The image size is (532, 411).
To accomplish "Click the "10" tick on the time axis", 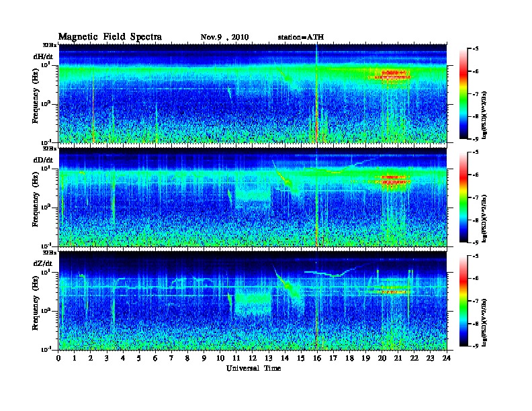I will pyautogui.click(x=220, y=358).
